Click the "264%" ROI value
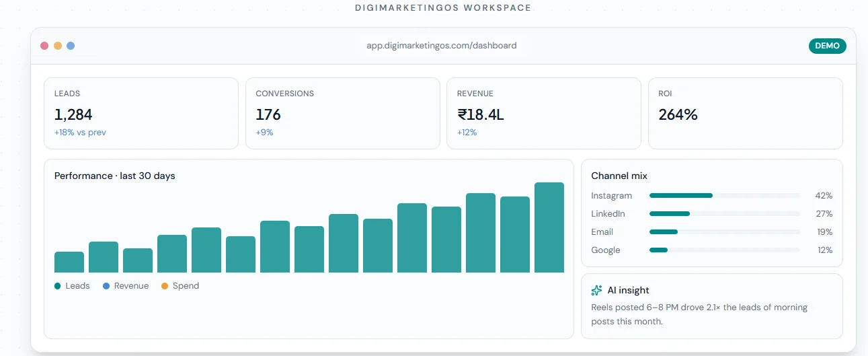 678,115
